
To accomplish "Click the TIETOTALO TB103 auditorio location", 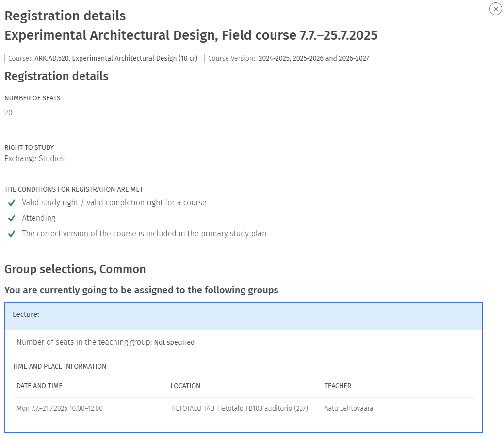I will pos(239,408).
